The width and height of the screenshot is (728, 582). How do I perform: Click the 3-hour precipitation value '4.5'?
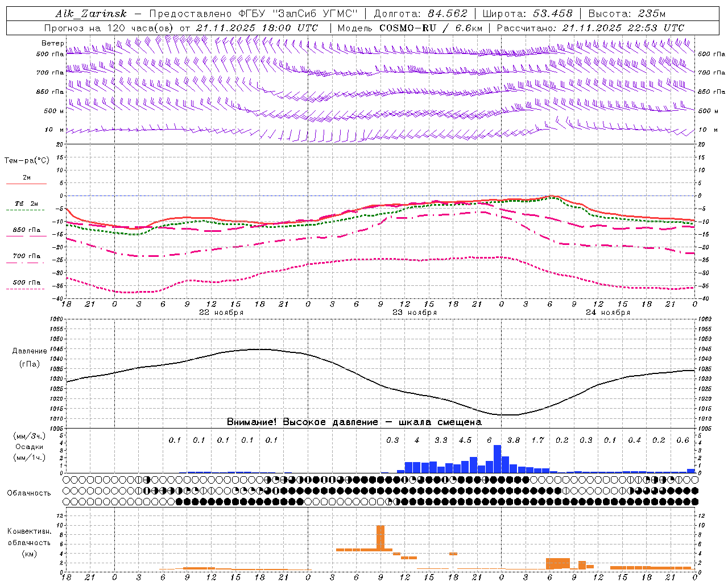point(465,440)
